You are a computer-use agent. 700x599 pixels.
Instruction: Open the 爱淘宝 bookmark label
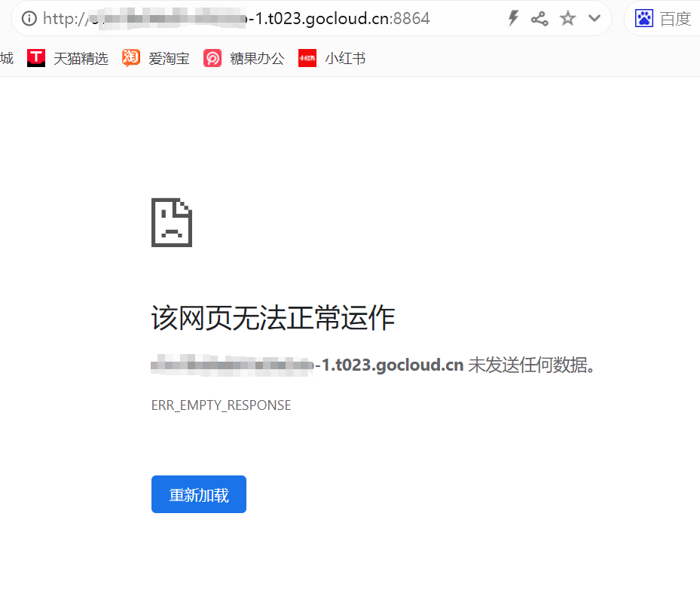click(169, 58)
